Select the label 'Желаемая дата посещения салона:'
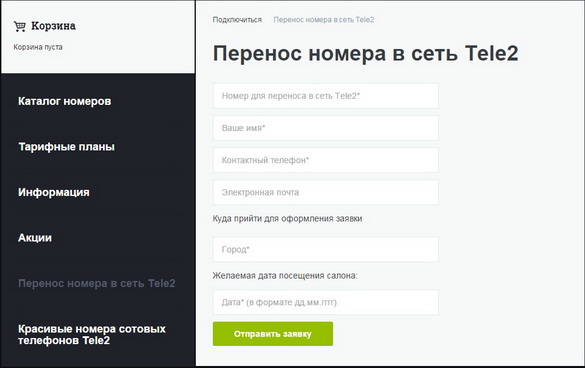Viewport: 585px width, 368px height. coord(285,276)
